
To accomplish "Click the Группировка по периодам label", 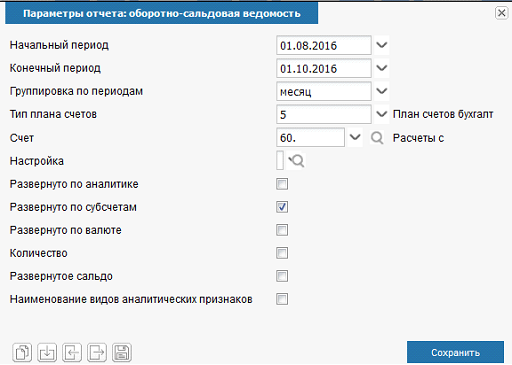I will [x=76, y=91].
